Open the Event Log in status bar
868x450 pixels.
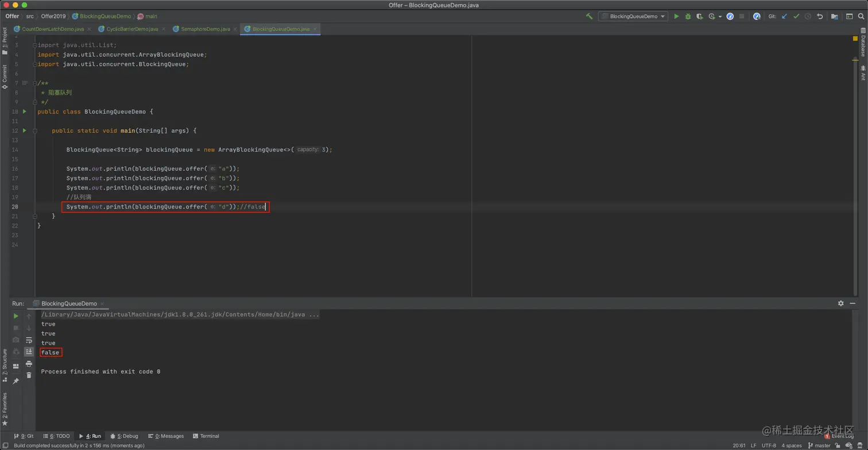click(x=839, y=436)
